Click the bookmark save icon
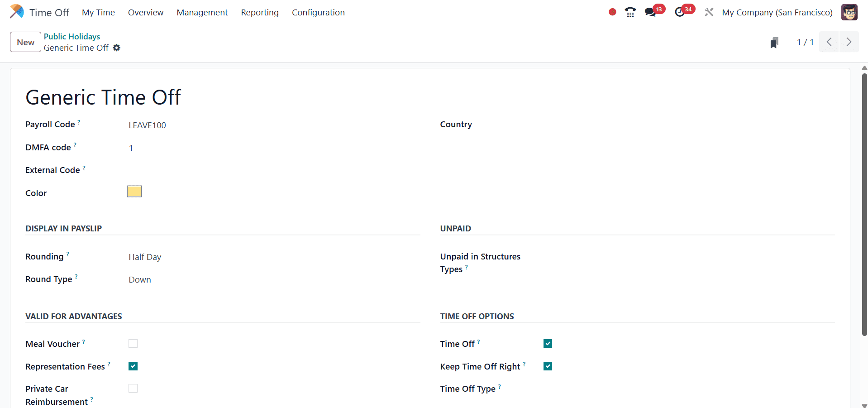 [x=774, y=43]
